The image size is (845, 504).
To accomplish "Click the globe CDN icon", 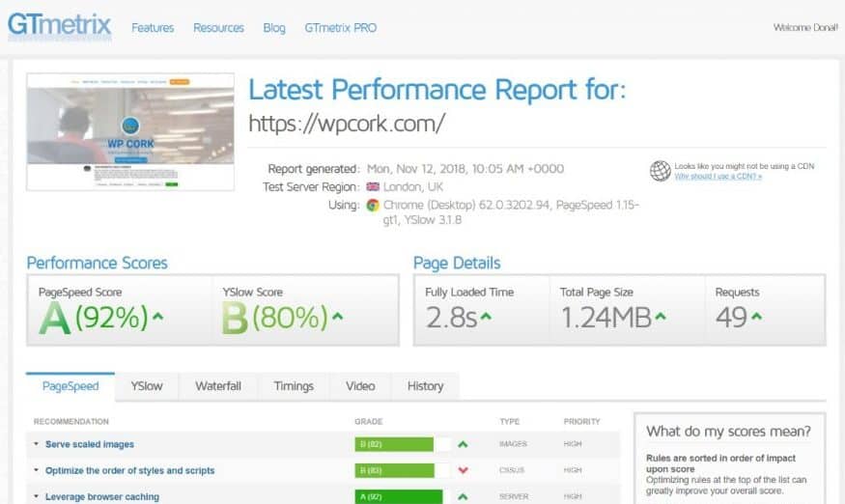I will [x=661, y=171].
